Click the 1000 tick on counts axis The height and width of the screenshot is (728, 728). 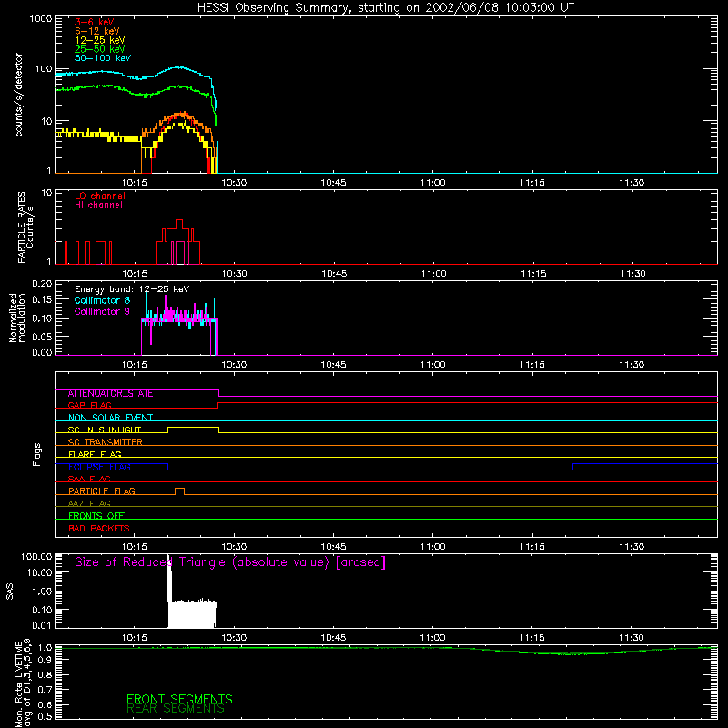[x=41, y=19]
